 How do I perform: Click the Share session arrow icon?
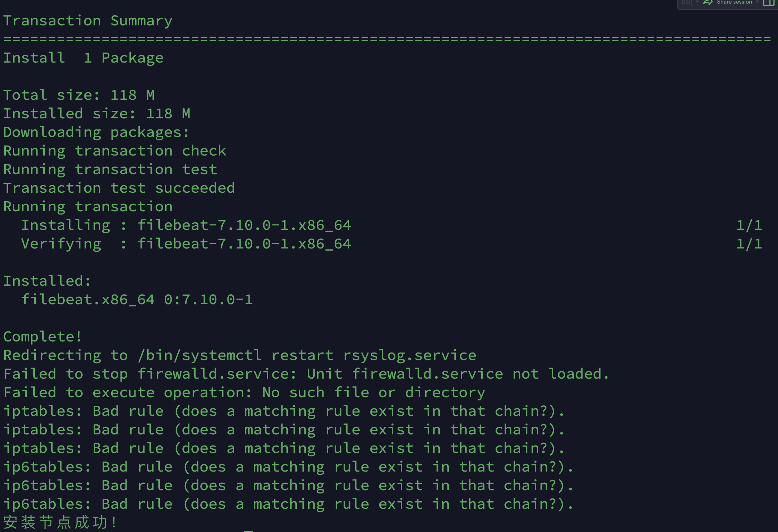[708, 2]
